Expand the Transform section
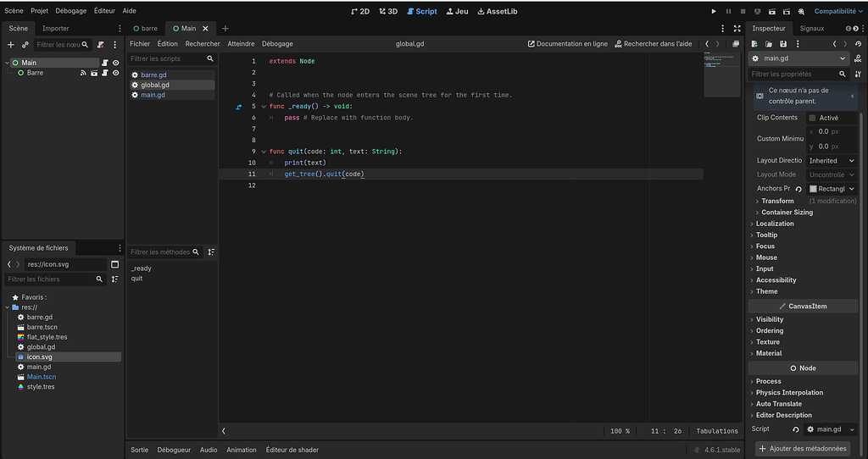The height and width of the screenshot is (459, 868). [x=777, y=202]
